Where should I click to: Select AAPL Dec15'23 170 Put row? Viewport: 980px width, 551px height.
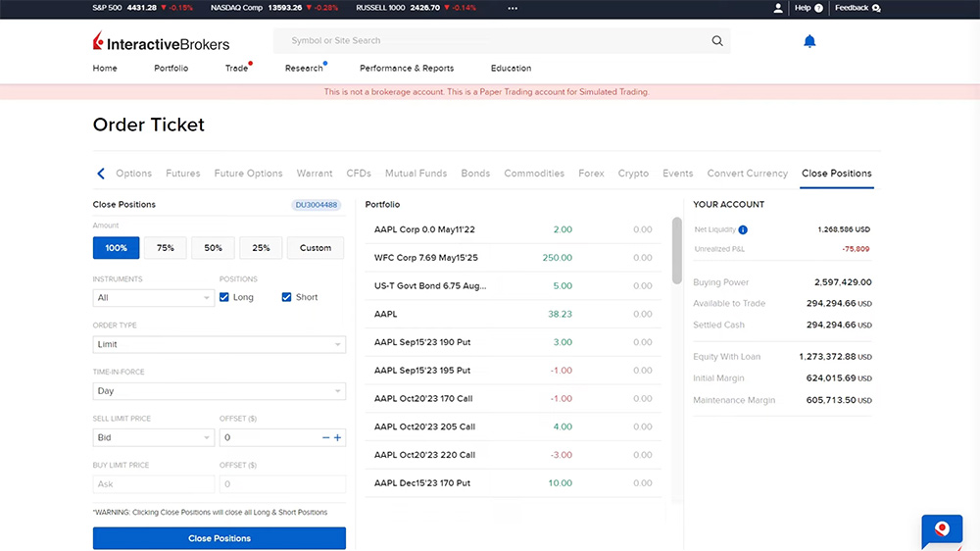514,482
